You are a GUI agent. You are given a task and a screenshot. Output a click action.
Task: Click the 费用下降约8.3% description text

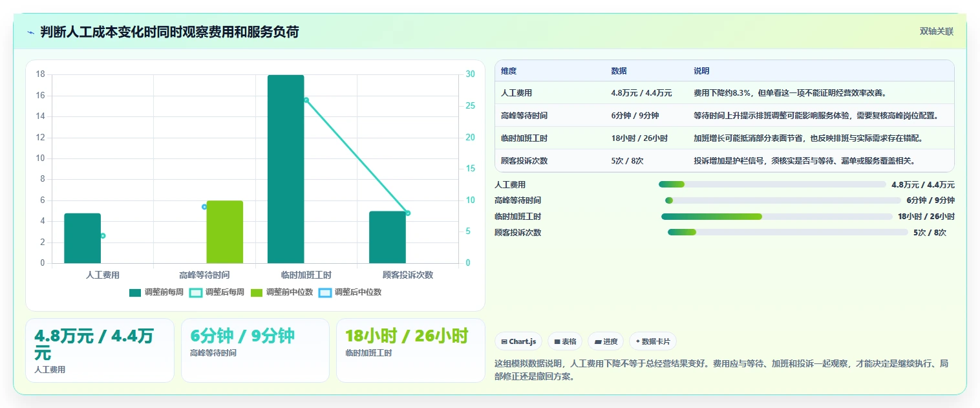pyautogui.click(x=790, y=93)
